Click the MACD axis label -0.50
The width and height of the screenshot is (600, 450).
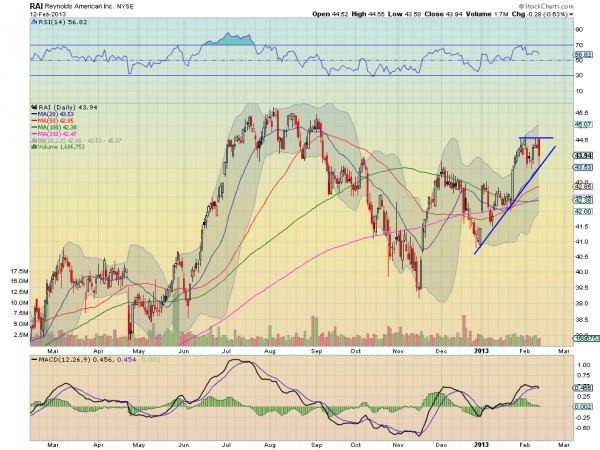pyautogui.click(x=582, y=428)
